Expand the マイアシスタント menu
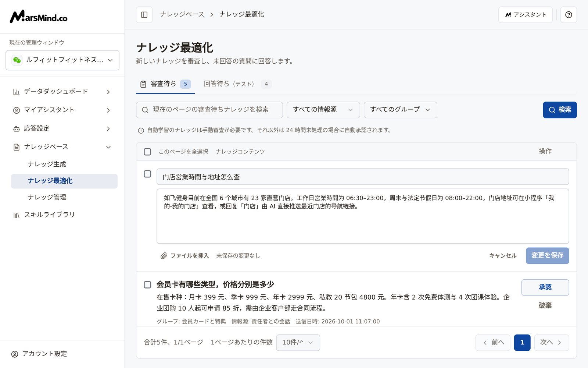588x368 pixels. coord(62,110)
